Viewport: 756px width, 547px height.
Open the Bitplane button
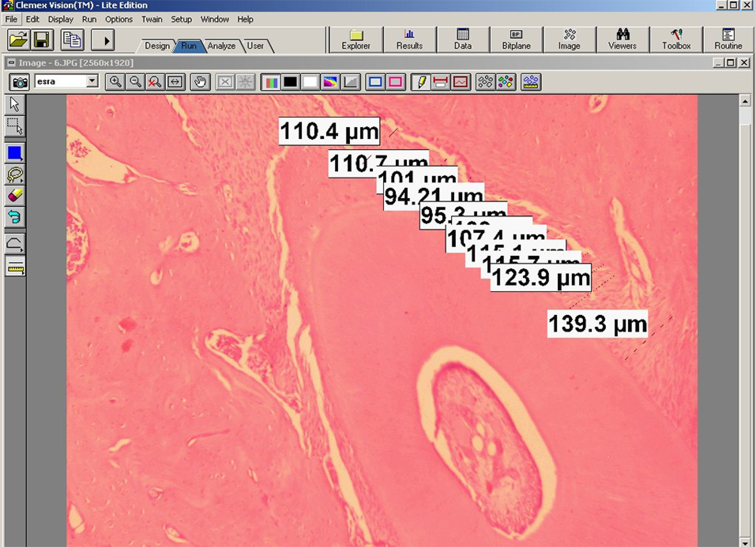point(516,39)
